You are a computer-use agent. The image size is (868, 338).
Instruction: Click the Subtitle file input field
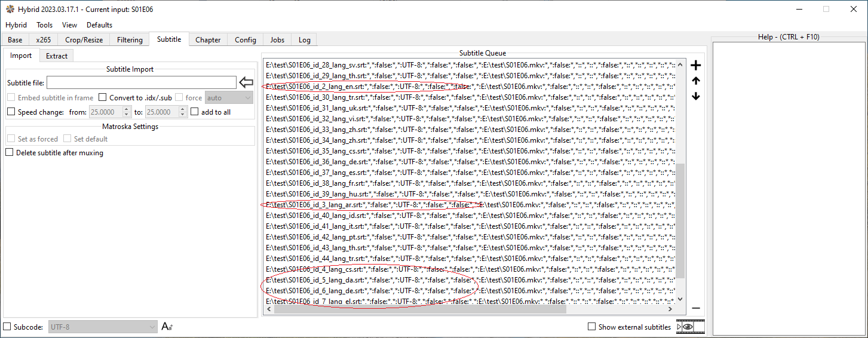[x=142, y=82]
